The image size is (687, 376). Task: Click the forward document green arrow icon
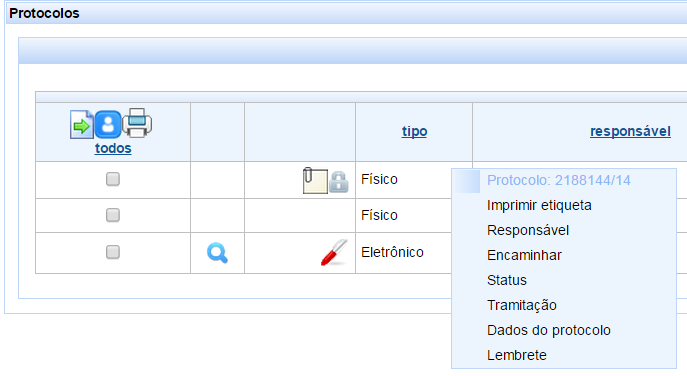tap(82, 125)
